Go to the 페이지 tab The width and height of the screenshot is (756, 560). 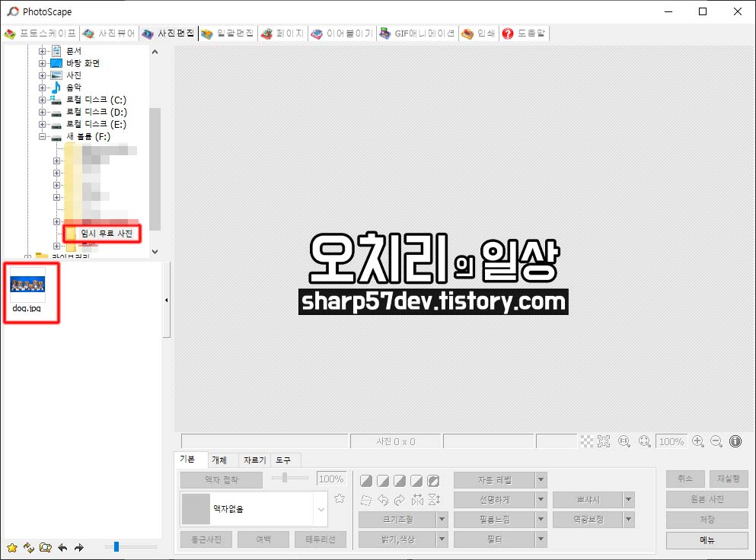282,33
